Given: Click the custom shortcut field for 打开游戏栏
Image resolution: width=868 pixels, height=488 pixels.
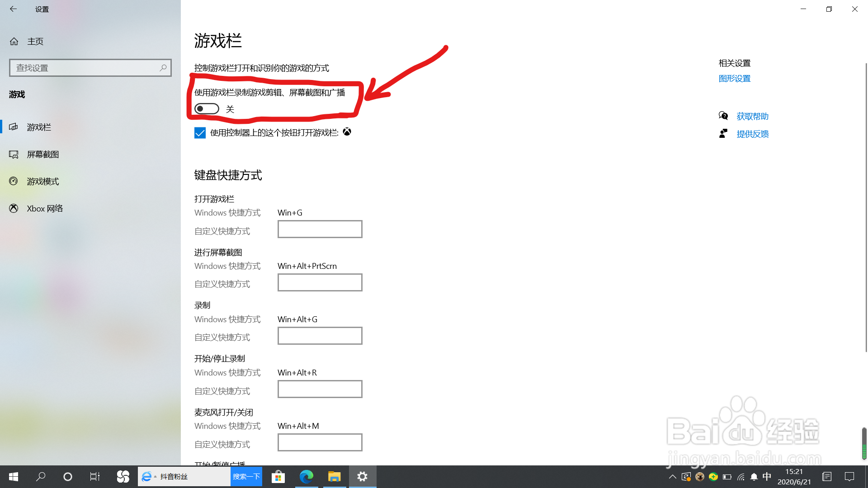Looking at the screenshot, I should [320, 229].
